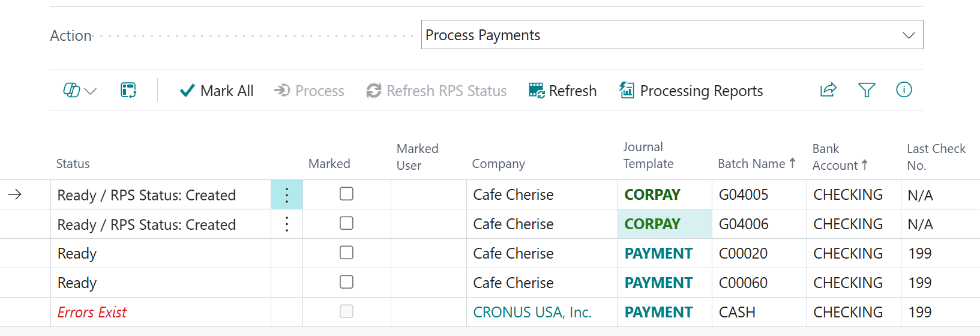Image resolution: width=980 pixels, height=336 pixels.
Task: Click the information circle icon
Action: coord(904,90)
